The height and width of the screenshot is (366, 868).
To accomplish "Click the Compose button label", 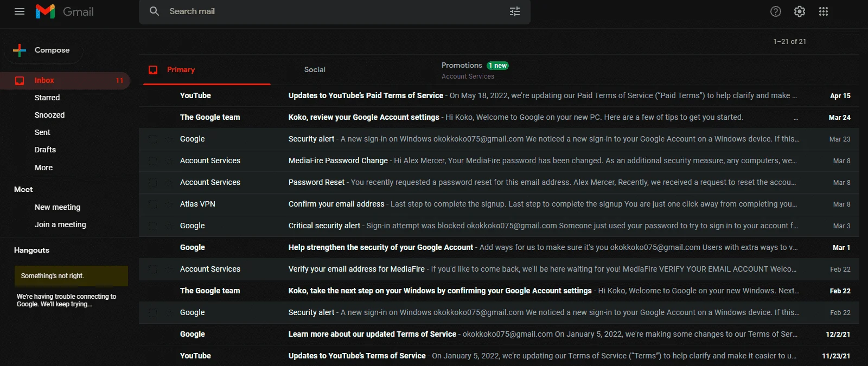I will [52, 50].
